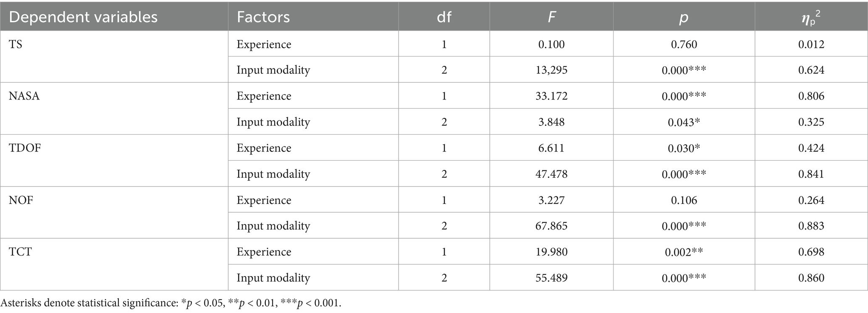Click the partial eta squared header
The height and width of the screenshot is (313, 868).
tap(811, 17)
